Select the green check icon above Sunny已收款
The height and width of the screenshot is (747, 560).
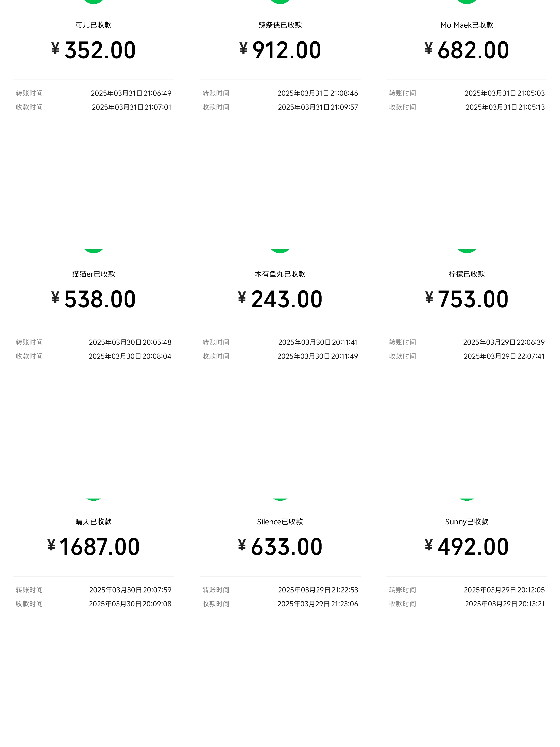467,499
